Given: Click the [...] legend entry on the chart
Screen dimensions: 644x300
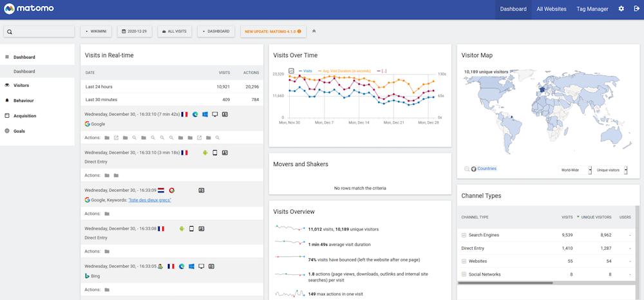Looking at the screenshot, I should 381,71.
